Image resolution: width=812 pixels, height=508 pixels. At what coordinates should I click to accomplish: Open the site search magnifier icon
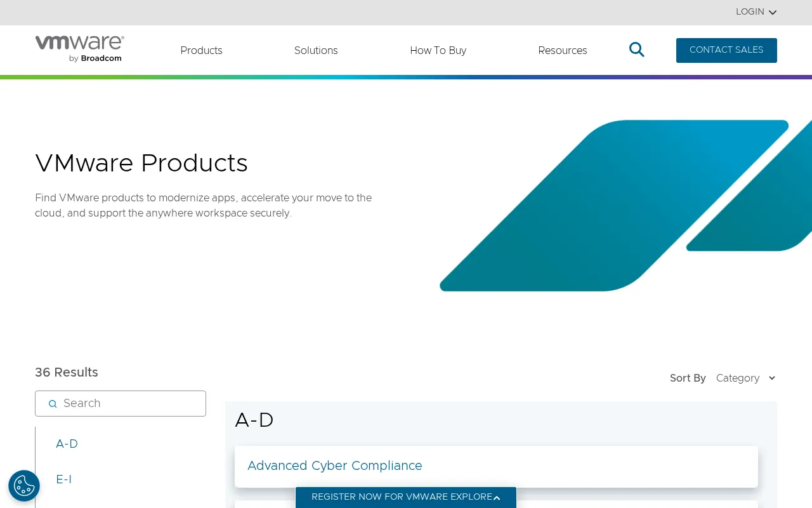point(636,50)
